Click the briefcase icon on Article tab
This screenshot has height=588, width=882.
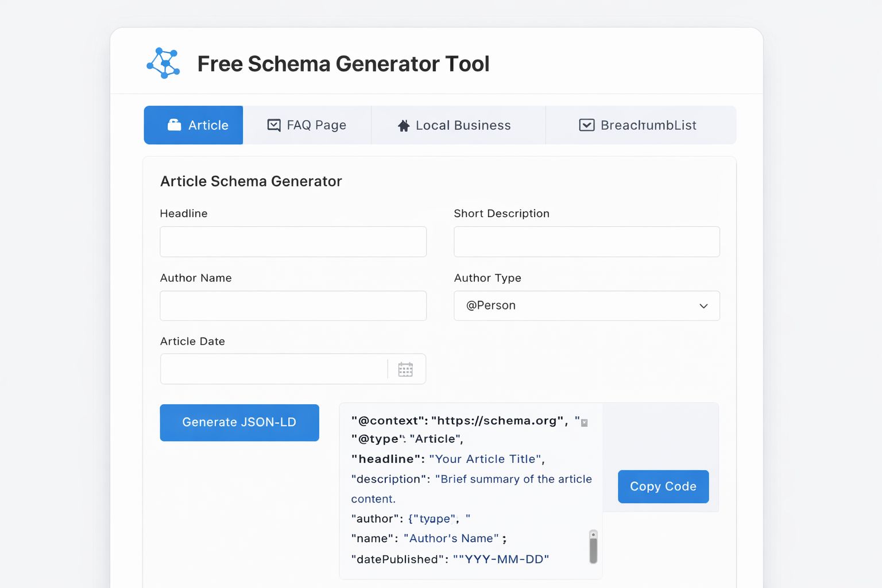pyautogui.click(x=174, y=125)
